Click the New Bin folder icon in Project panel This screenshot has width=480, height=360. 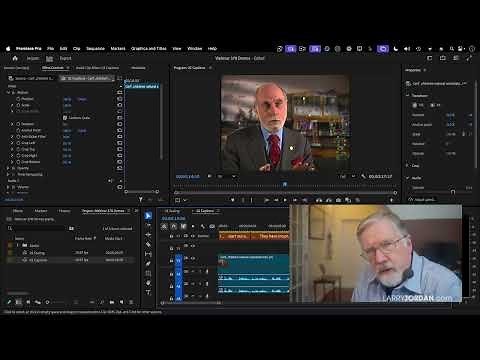tap(112, 302)
